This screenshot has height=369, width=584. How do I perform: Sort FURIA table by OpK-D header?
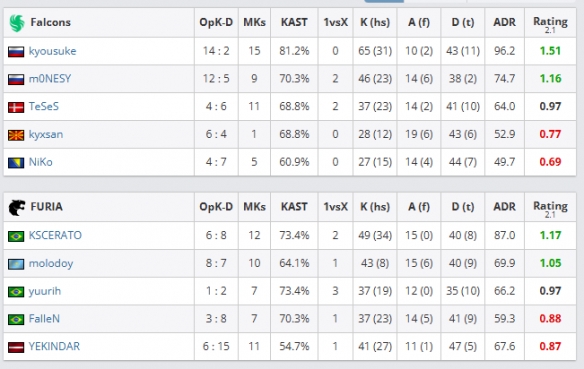(216, 207)
